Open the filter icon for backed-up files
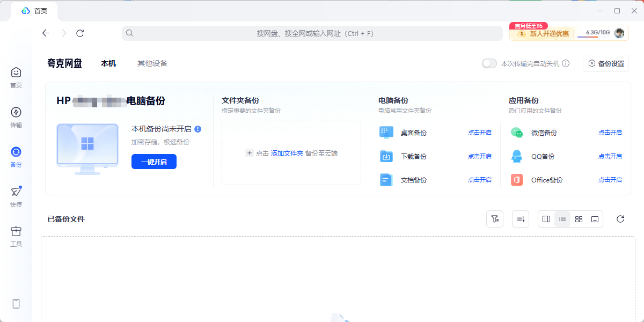Screen dimensions: 644x322 click(x=495, y=219)
